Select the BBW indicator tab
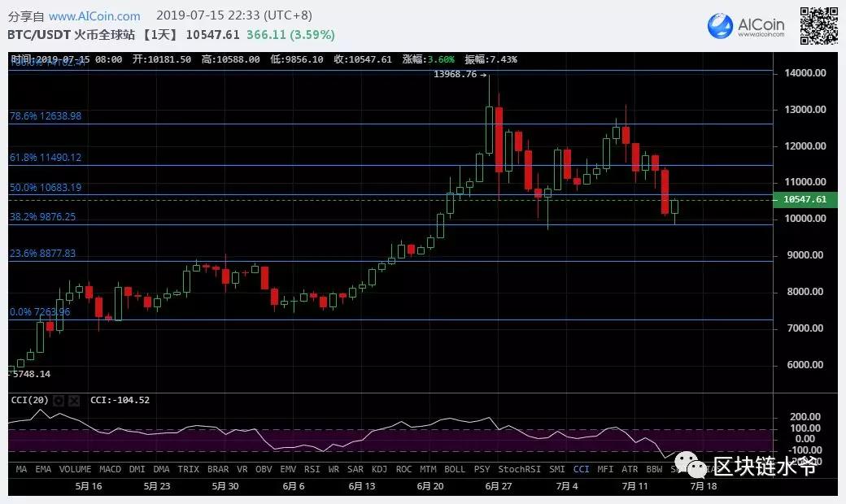The image size is (846, 504). tap(654, 469)
